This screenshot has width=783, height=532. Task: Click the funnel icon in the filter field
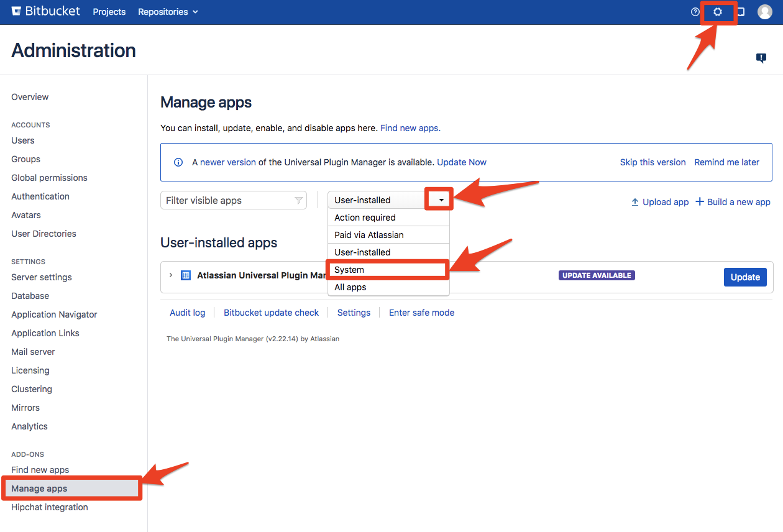[298, 199]
